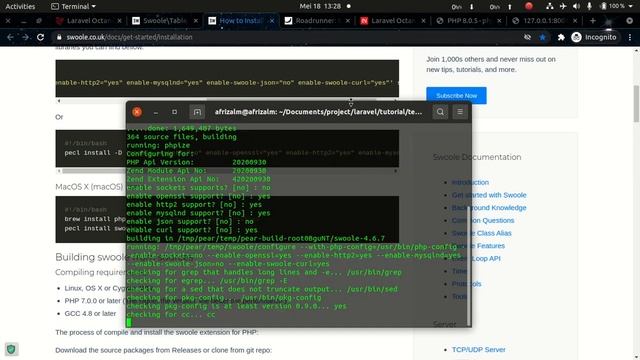640x360 pixels.
Task: Close the Swoole\Table tab
Action: (196, 20)
